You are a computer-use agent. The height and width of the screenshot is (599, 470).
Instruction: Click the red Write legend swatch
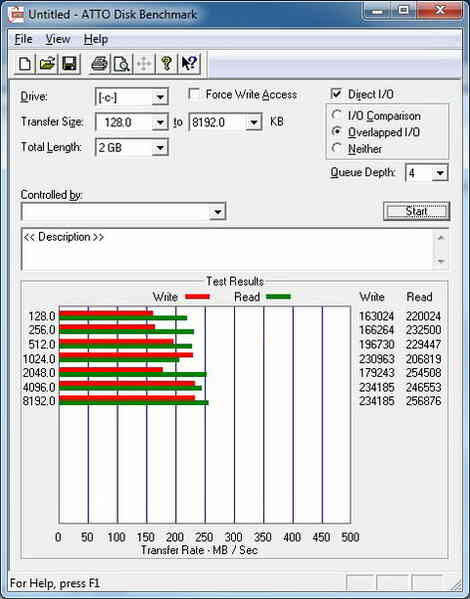coord(197,296)
